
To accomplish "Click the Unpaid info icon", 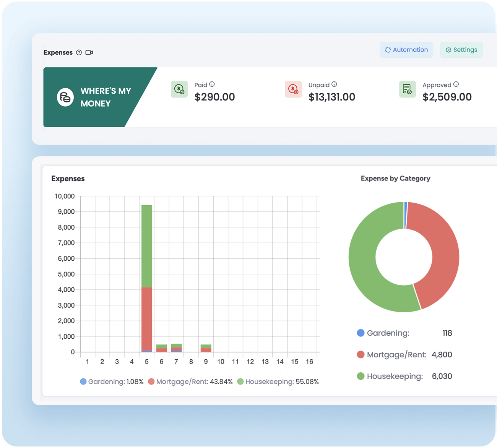I will click(x=334, y=84).
